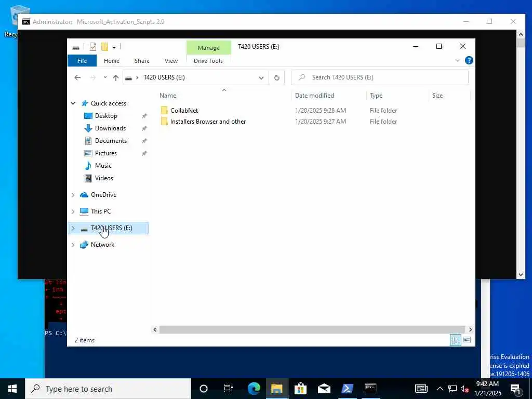
Task: Open Downloads in Quick access
Action: pyautogui.click(x=110, y=128)
